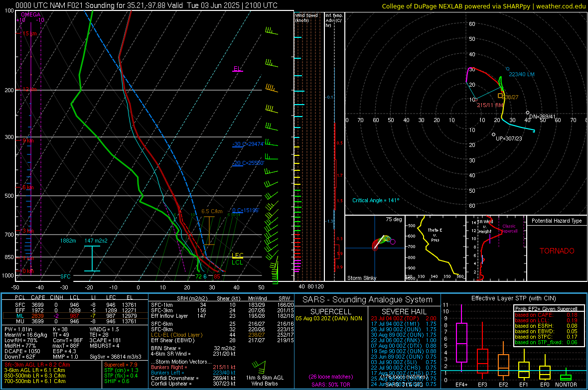Click EFF CAPE value 1972
Screen dimensions: 588x390
37,310
